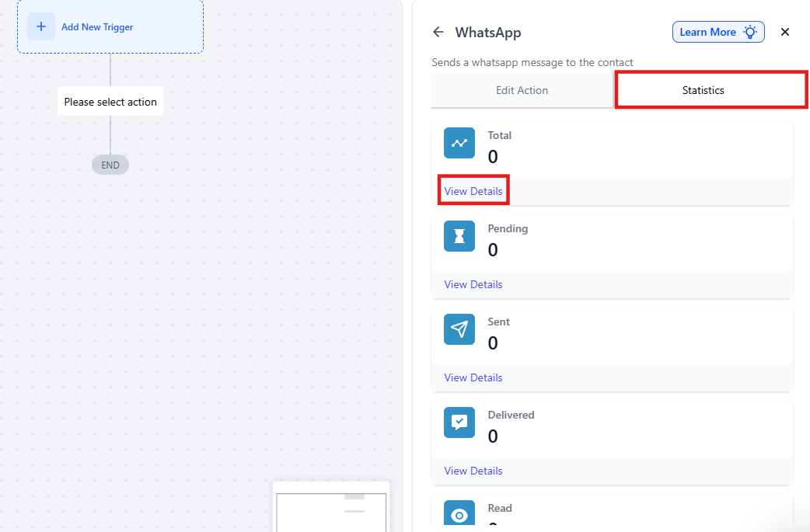Click the Sent count value 0

(x=493, y=343)
